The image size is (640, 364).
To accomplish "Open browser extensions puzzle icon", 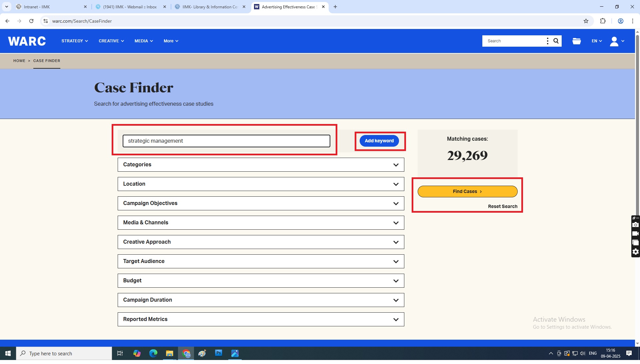I will pyautogui.click(x=603, y=21).
